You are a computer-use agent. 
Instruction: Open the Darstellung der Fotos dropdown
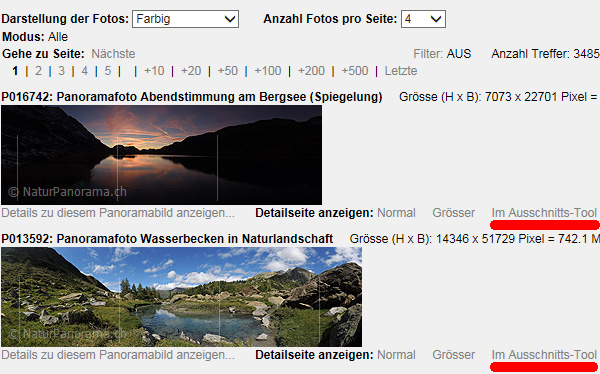click(185, 19)
